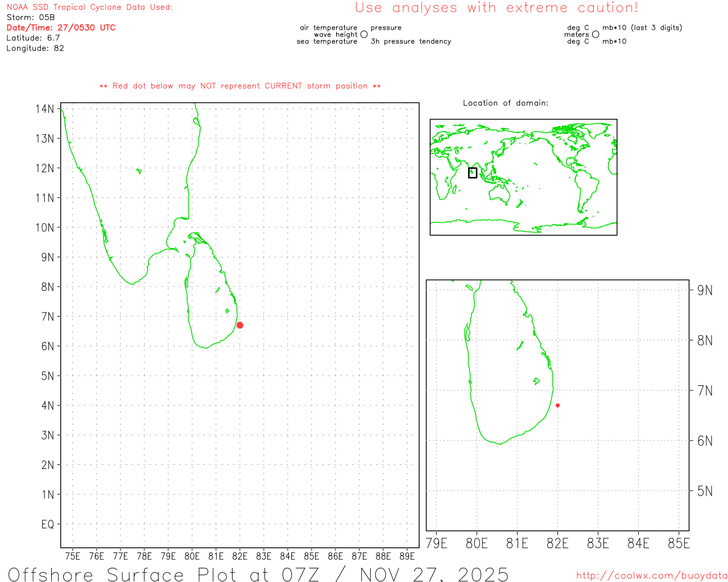Click the black domain rectangle on the world map

point(473,173)
